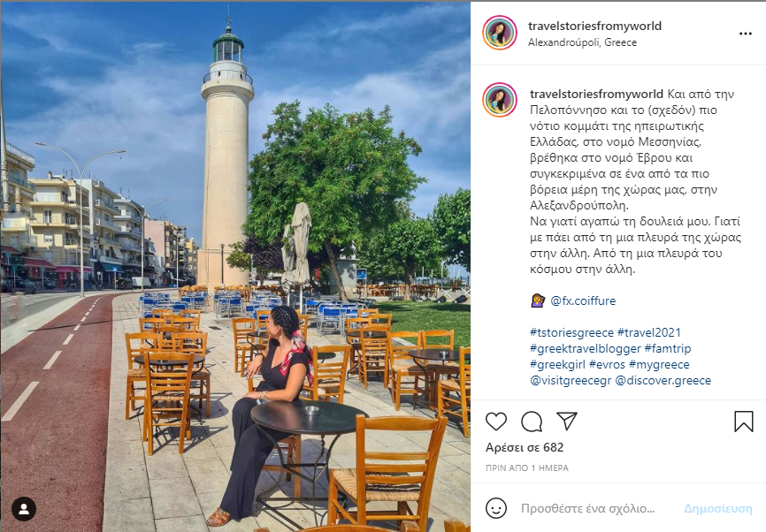Visit the @fx.coiffure mention
This screenshot has height=532, width=766.
pyautogui.click(x=583, y=300)
